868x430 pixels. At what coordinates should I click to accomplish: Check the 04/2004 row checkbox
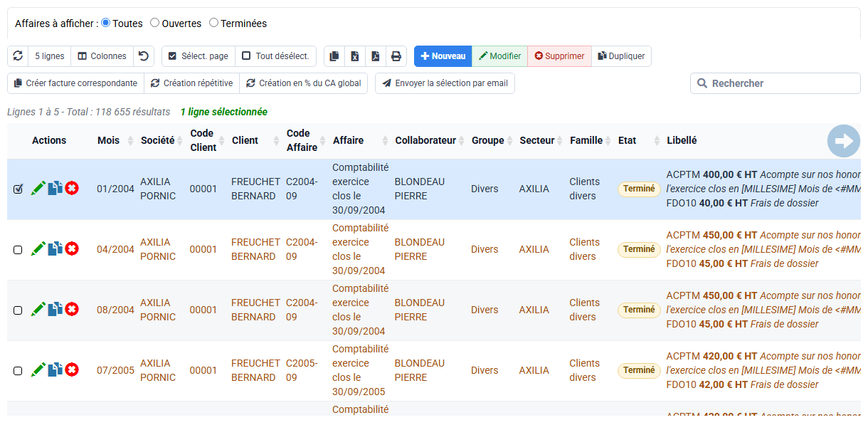18,250
